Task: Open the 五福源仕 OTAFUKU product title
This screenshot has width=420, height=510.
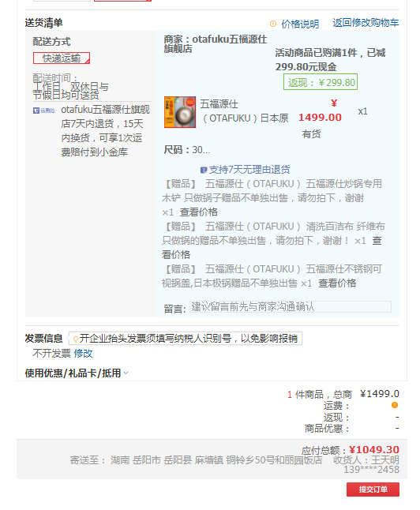Action: [244, 111]
